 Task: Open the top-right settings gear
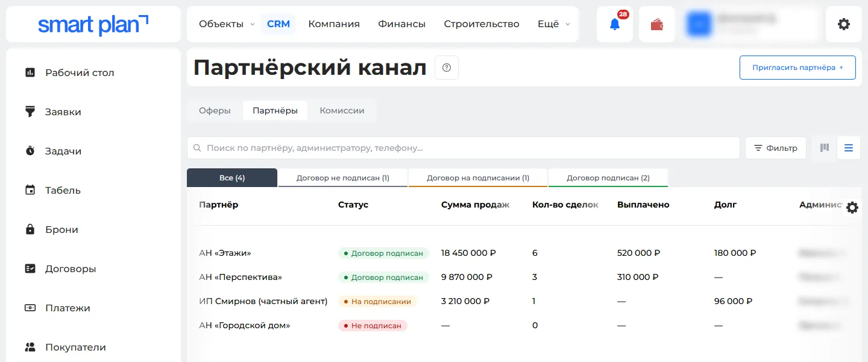pos(844,24)
